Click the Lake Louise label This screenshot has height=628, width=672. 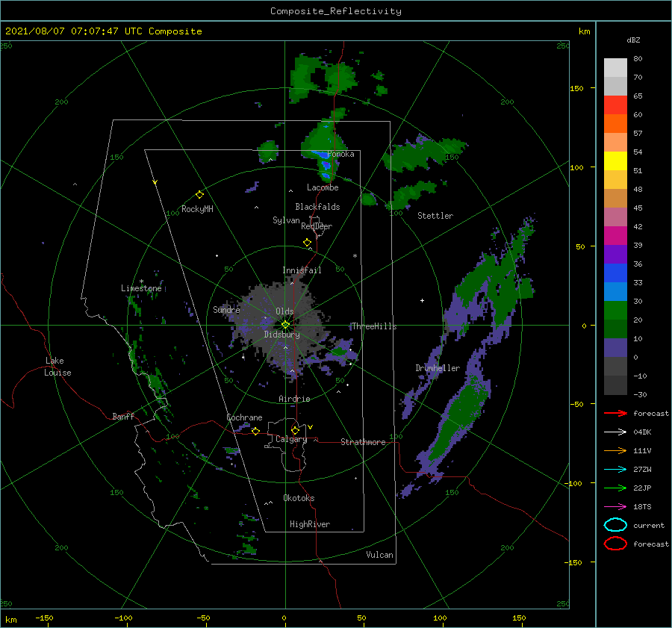57,367
